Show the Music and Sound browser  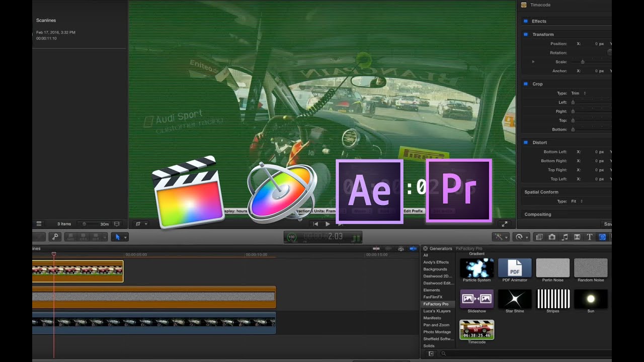(x=565, y=237)
